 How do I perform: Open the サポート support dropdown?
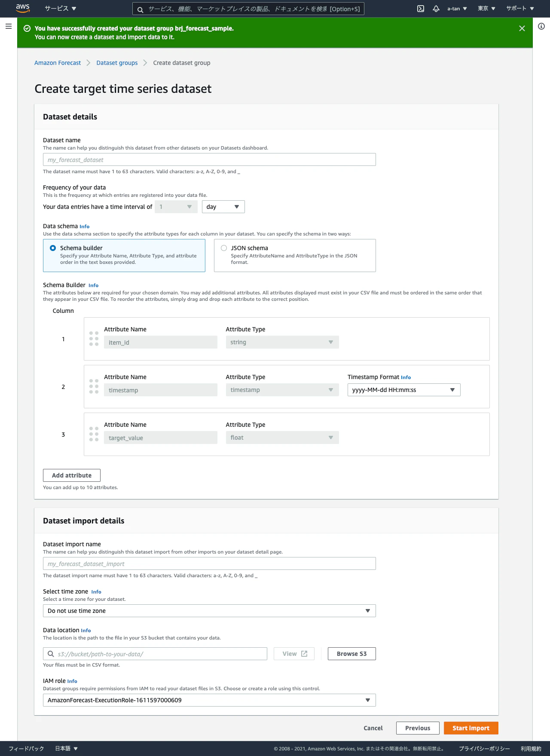click(x=520, y=9)
